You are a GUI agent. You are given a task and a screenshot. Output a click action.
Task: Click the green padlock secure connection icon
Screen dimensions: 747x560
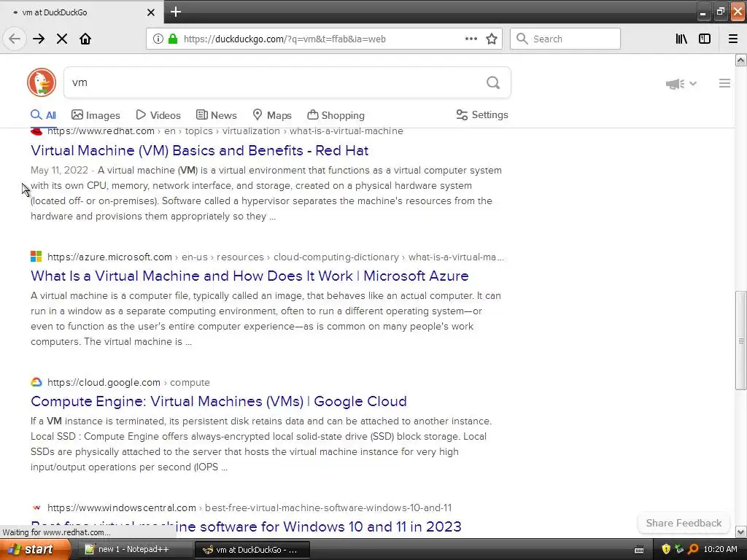172,39
